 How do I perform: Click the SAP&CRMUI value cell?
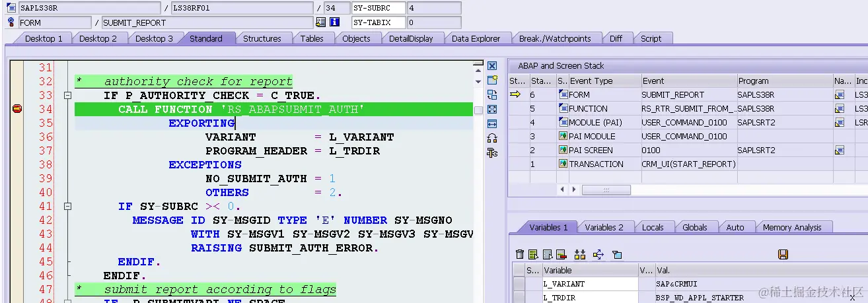(x=762, y=284)
